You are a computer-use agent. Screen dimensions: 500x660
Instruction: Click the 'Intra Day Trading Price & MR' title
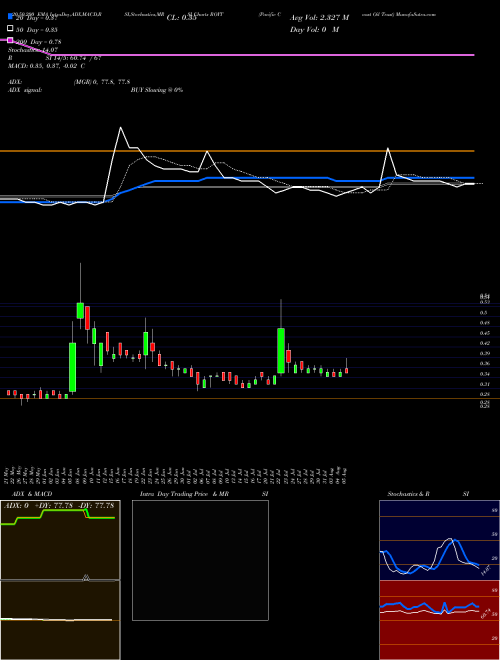click(184, 494)
